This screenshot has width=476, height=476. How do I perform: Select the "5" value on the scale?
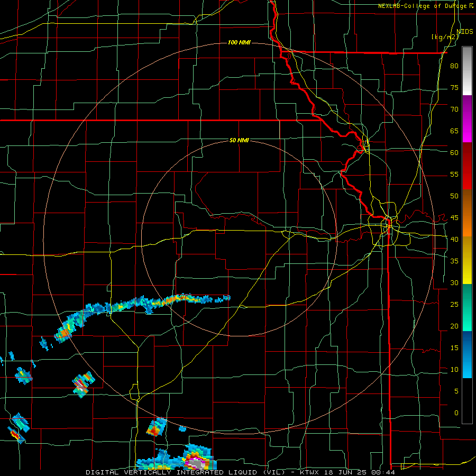(456, 391)
